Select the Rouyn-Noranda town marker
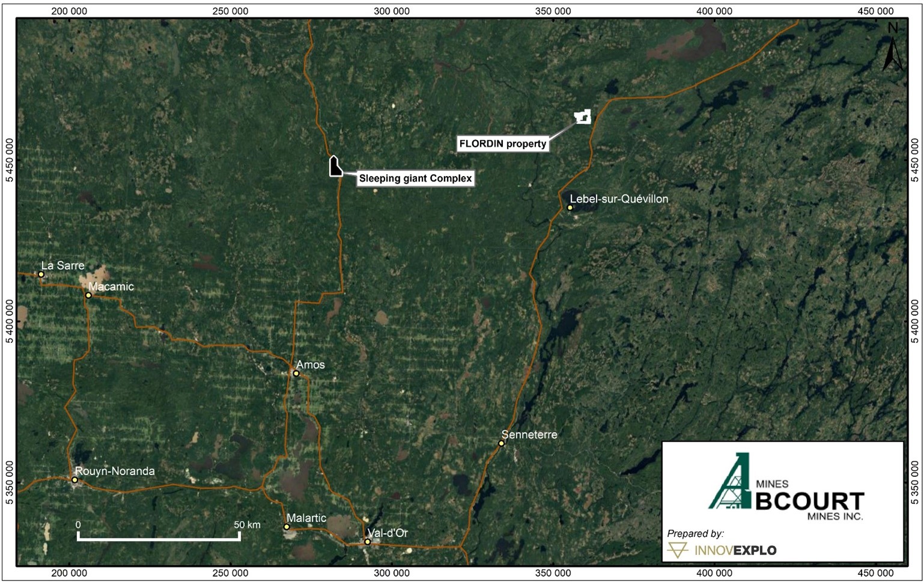This screenshot has height=582, width=924. [74, 480]
